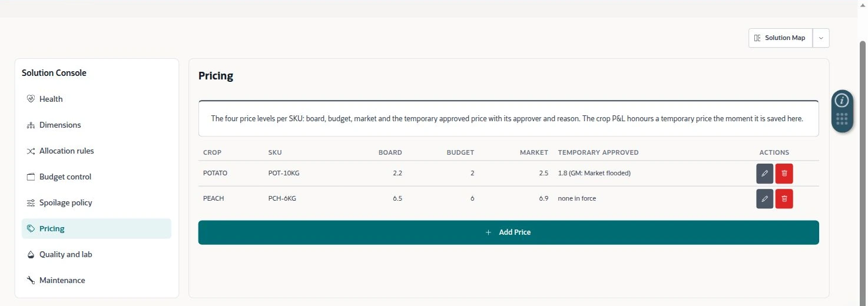Click the Quality and lab droplet icon
This screenshot has height=306, width=868.
pos(31,254)
